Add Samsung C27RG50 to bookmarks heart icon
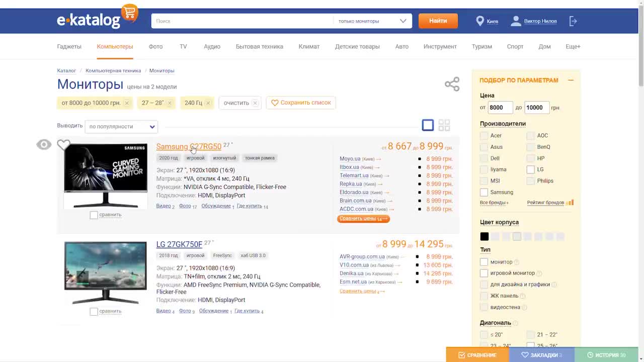 (63, 145)
